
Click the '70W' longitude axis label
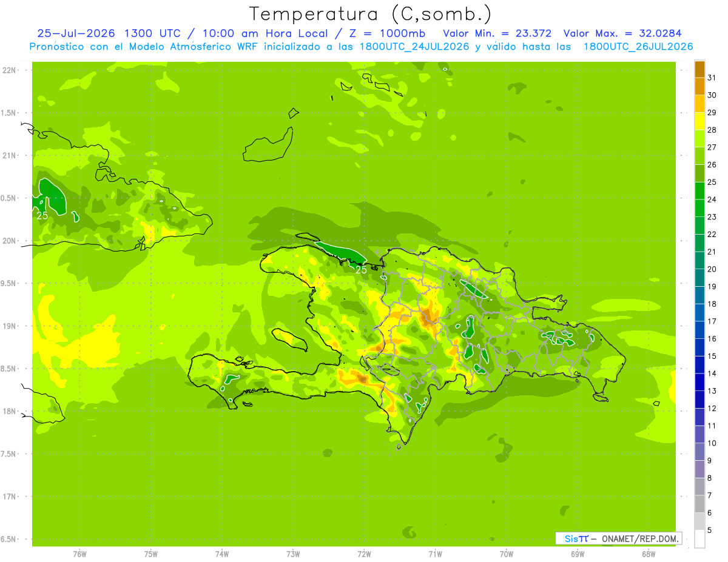click(x=507, y=554)
